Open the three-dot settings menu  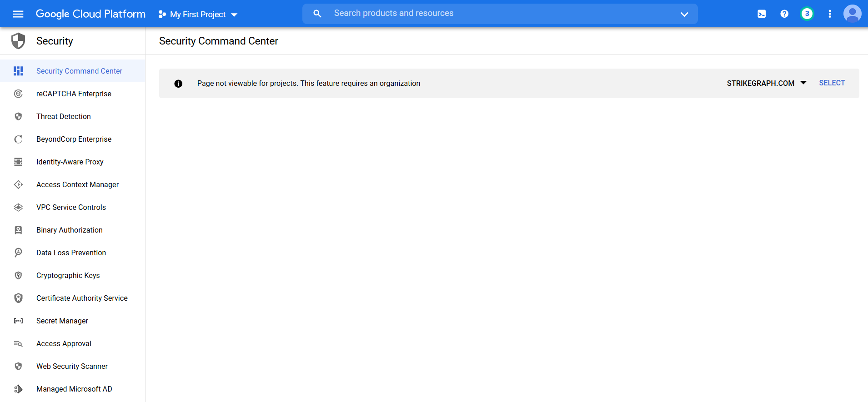coord(830,14)
